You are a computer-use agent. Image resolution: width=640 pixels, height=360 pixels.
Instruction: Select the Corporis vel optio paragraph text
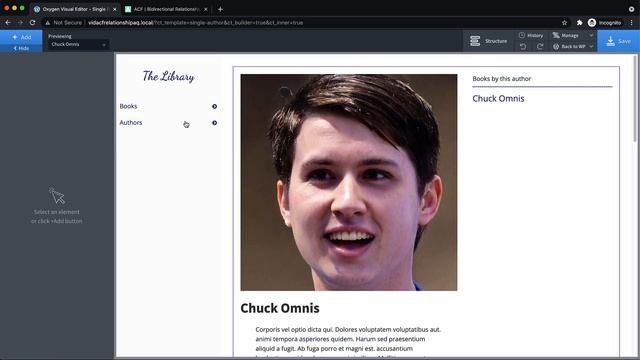tap(348, 342)
